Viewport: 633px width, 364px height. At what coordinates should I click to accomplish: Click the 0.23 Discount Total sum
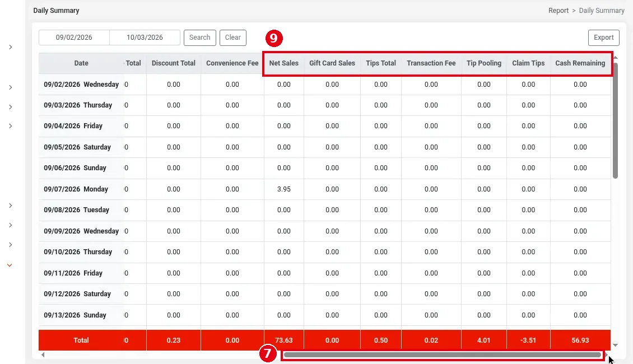pyautogui.click(x=174, y=340)
